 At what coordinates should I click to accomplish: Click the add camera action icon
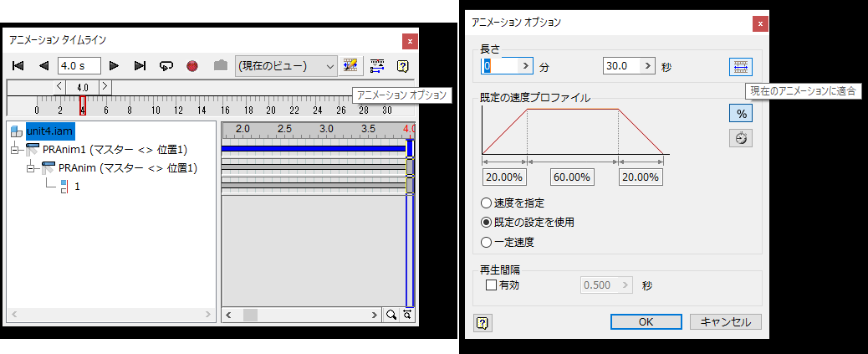[220, 66]
